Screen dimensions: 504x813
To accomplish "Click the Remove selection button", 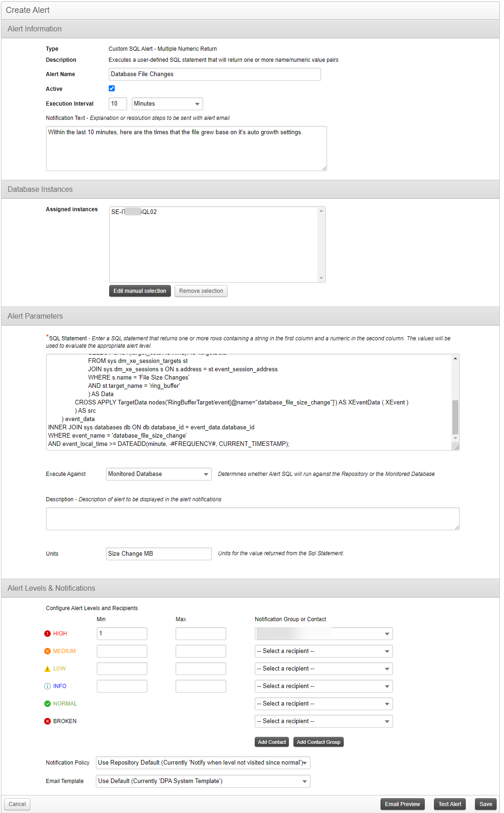I will point(201,291).
